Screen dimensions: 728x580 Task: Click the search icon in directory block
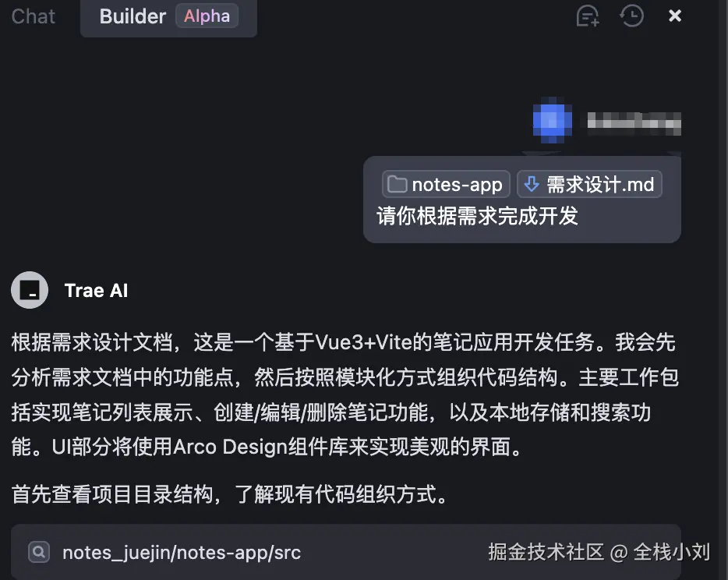click(x=39, y=552)
